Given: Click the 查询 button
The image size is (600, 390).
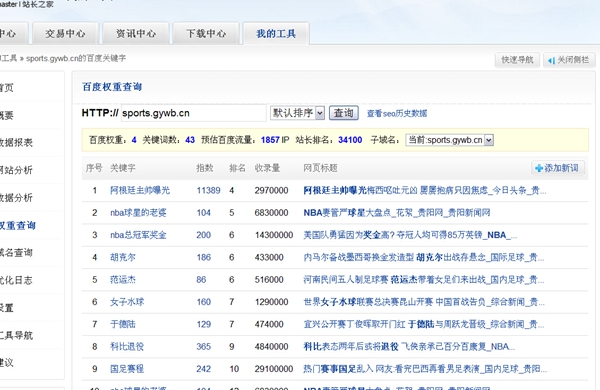Looking at the screenshot, I should coord(344,113).
